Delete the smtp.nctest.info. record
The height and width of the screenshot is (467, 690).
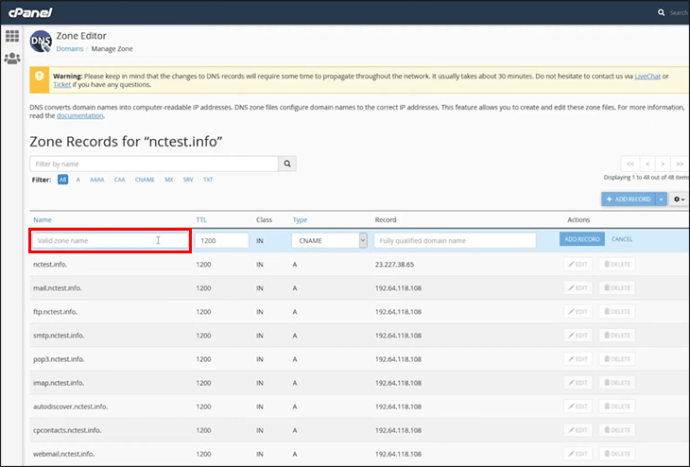tap(617, 335)
